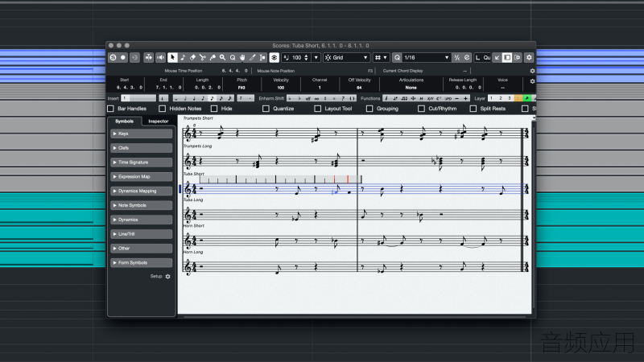
Task: Toggle Acoustic Feedback speaker icon
Action: [x=160, y=58]
